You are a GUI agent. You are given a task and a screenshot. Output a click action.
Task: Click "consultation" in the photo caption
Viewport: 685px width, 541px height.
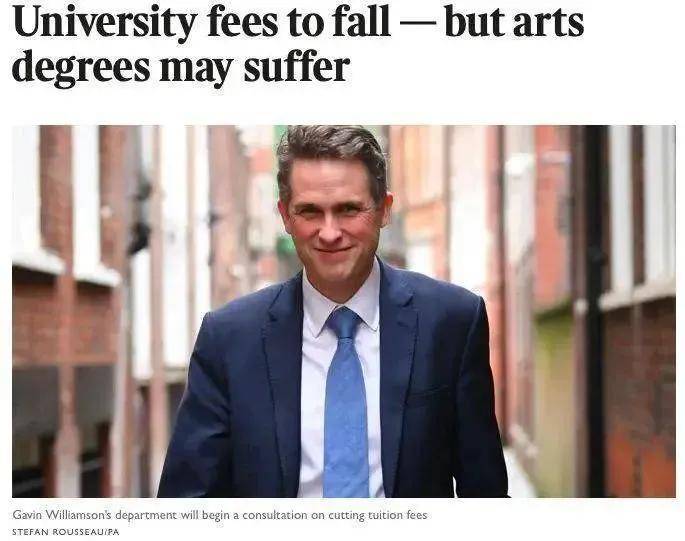(x=275, y=515)
